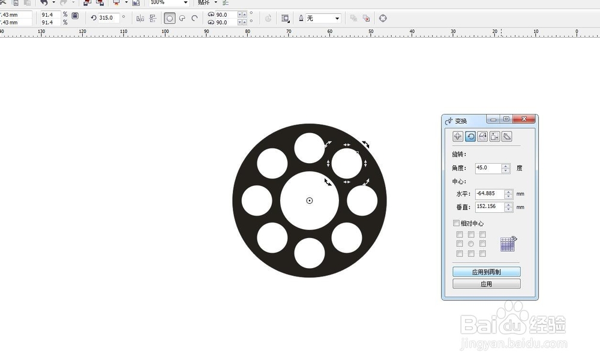
Task: Click the upper scale factor 91.4 field
Action: click(50, 14)
